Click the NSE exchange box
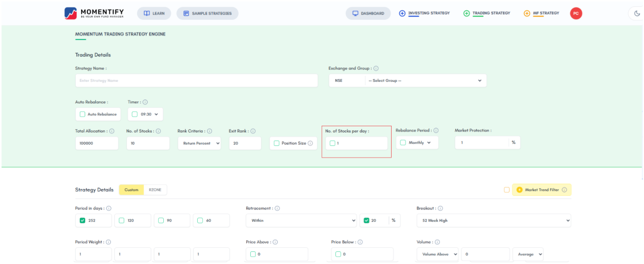 pyautogui.click(x=347, y=80)
